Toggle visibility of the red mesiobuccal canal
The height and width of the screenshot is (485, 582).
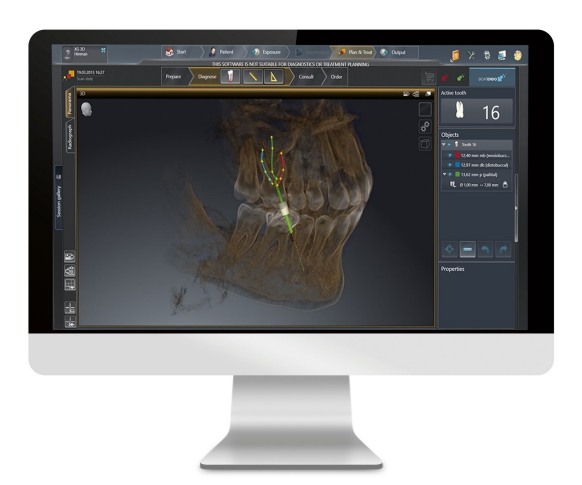coord(450,155)
